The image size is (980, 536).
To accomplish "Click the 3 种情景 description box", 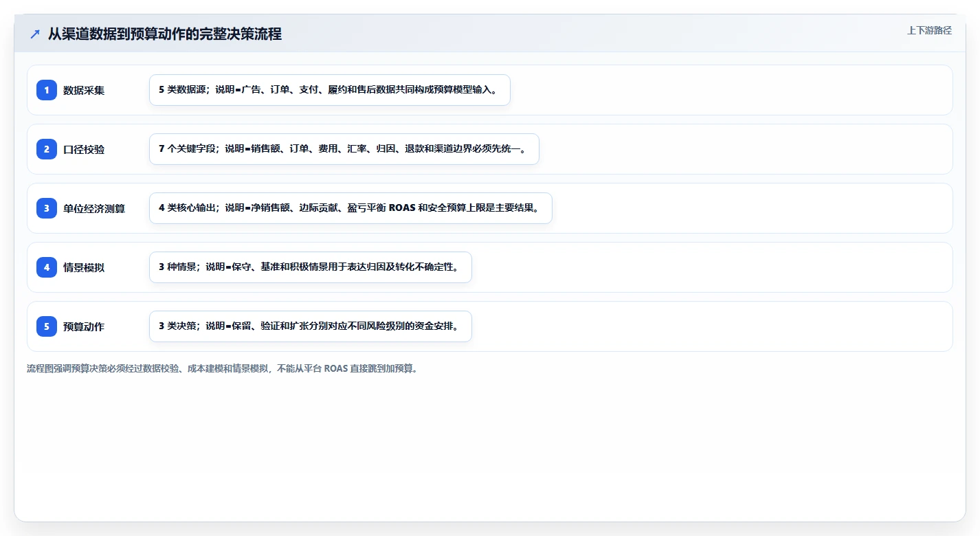I will pos(311,267).
